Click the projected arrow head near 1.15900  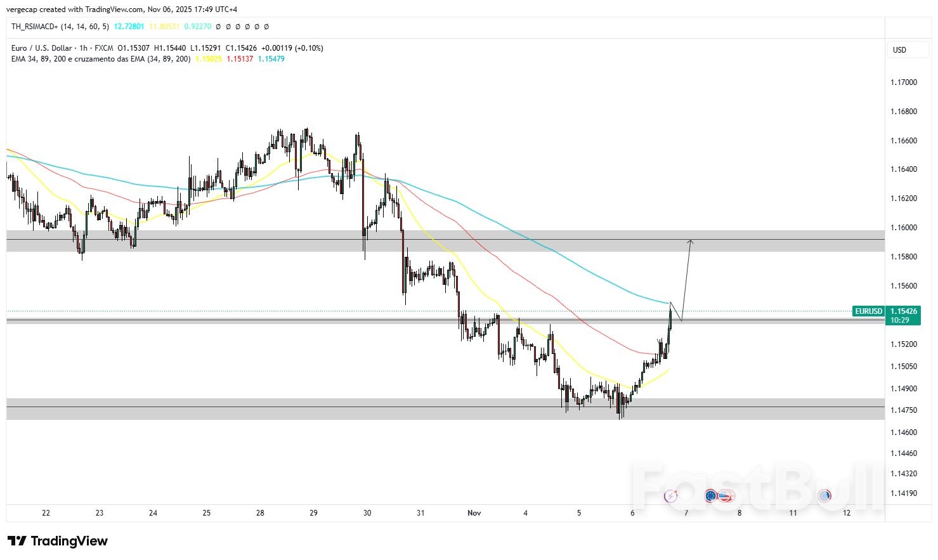coord(691,242)
